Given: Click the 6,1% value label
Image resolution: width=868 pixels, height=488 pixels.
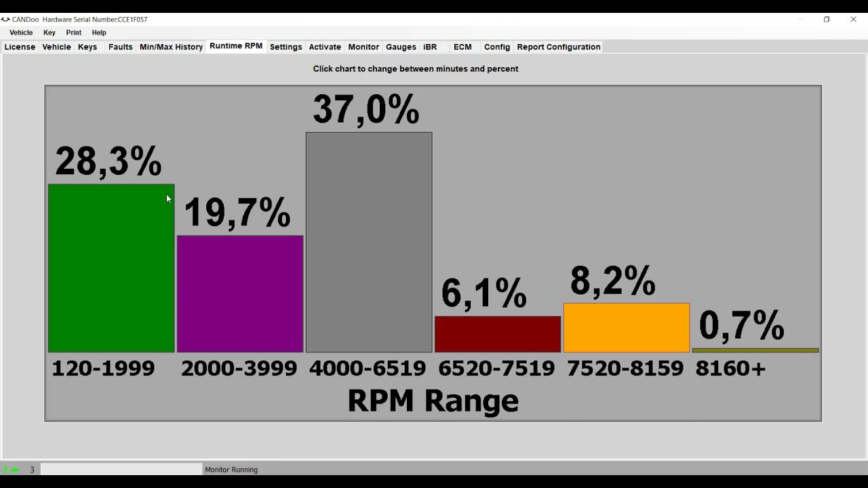Looking at the screenshot, I should 484,293.
